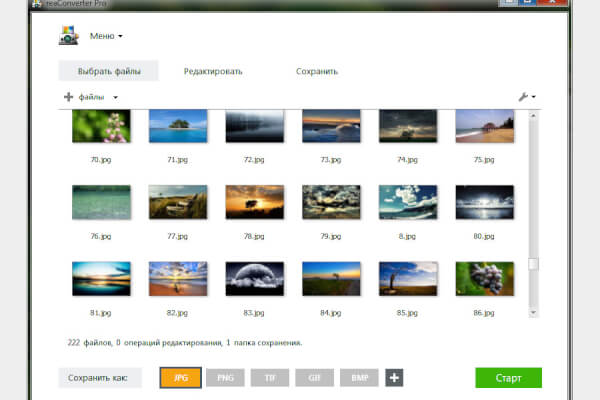
Task: Switch to the Редактировать tab
Action: (213, 72)
